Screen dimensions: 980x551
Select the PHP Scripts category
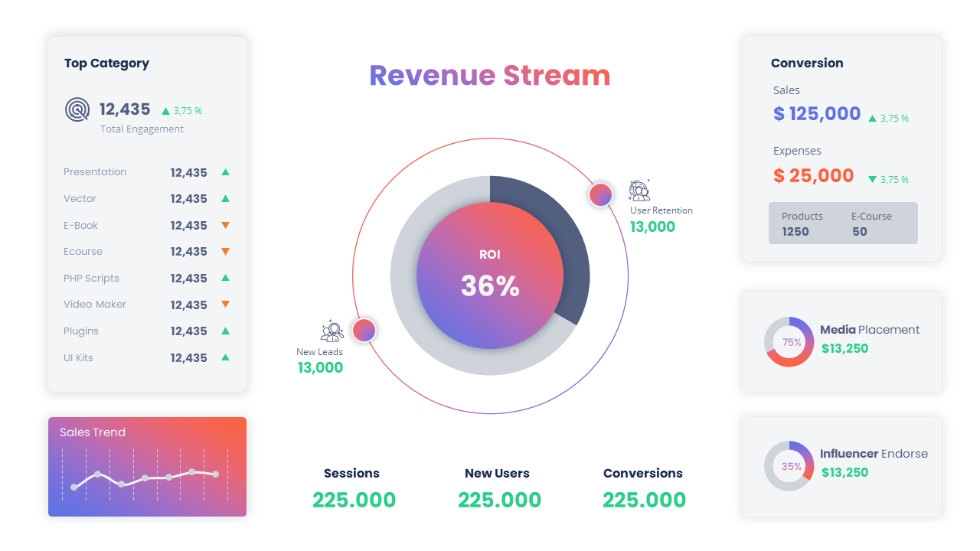91,278
